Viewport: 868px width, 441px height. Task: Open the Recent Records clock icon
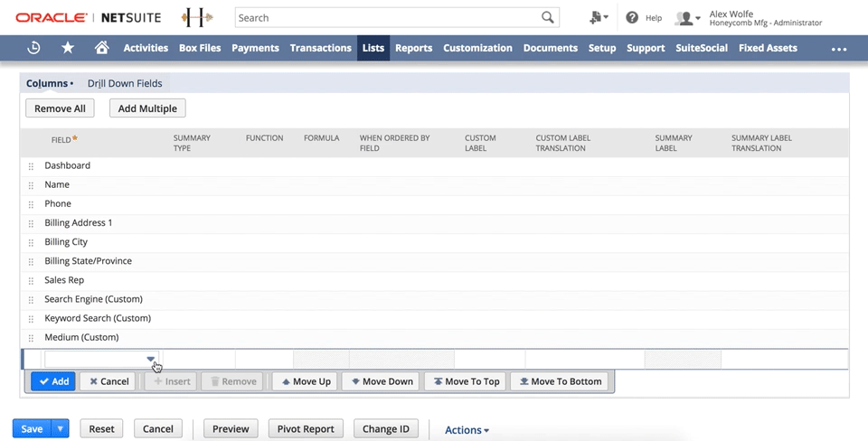coord(33,48)
